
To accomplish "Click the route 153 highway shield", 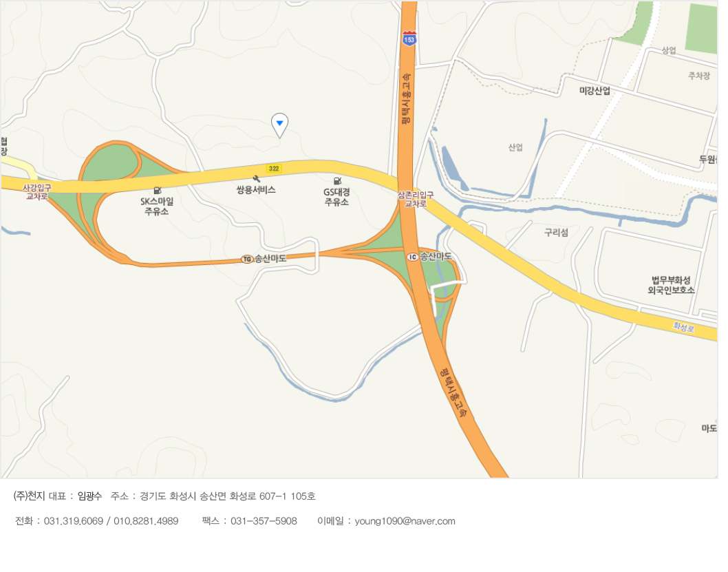I will pos(409,39).
